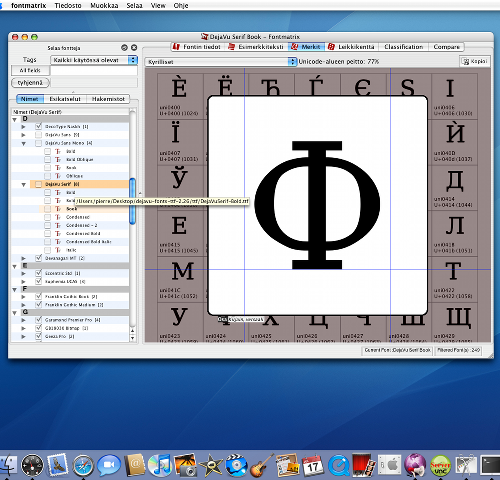Open the Leikkikenttä tab

click(x=352, y=47)
